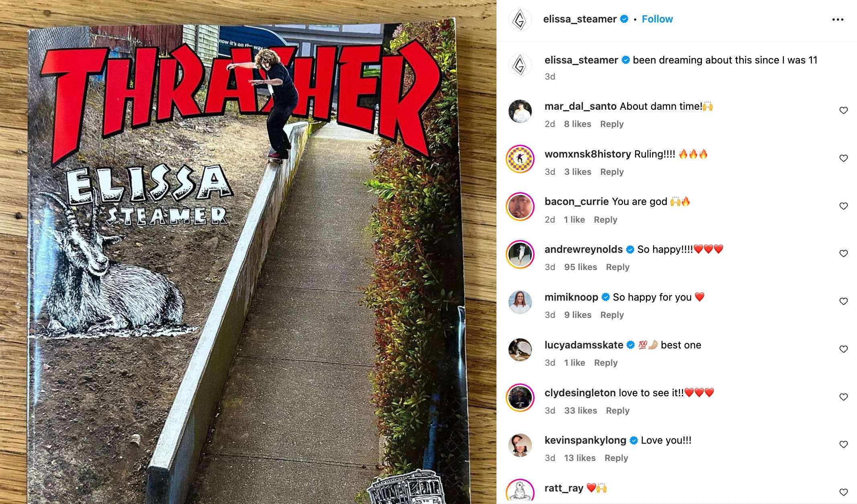Open kevinspankylong's profile picture
Screen dimensions: 857x504
520,445
